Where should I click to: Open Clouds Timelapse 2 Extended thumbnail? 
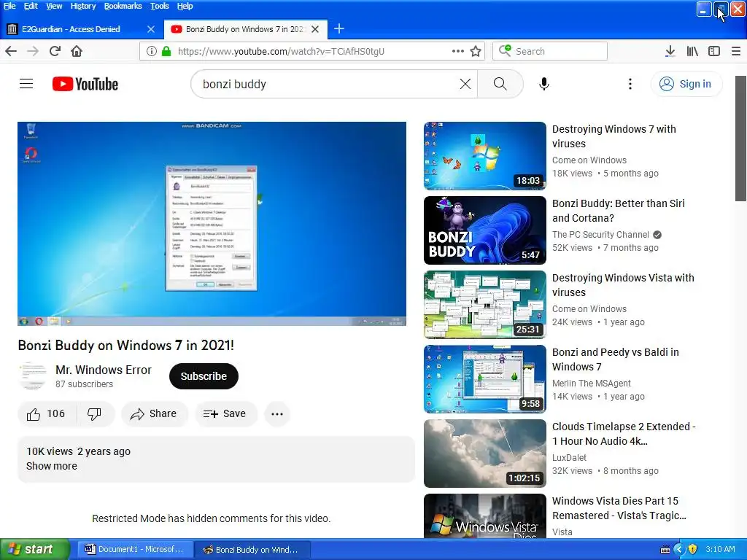pyautogui.click(x=485, y=454)
